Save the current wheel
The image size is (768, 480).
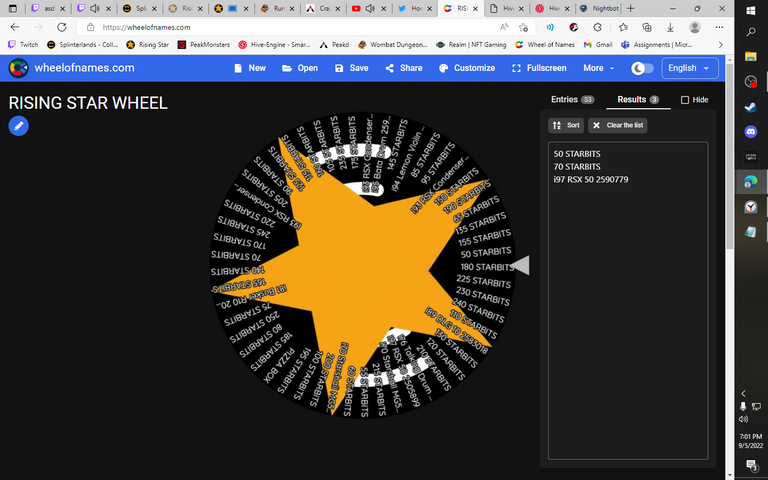click(352, 68)
